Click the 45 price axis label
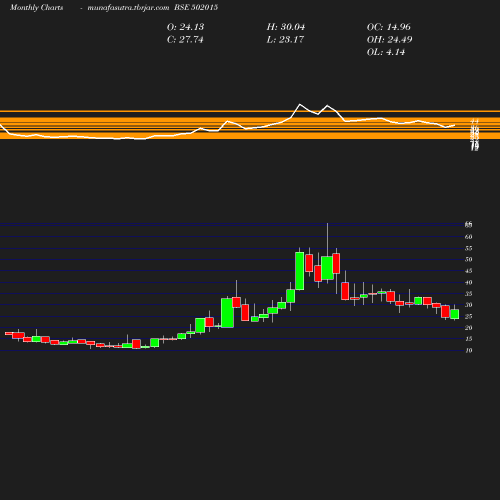This screenshot has width=500, height=500. point(469,271)
